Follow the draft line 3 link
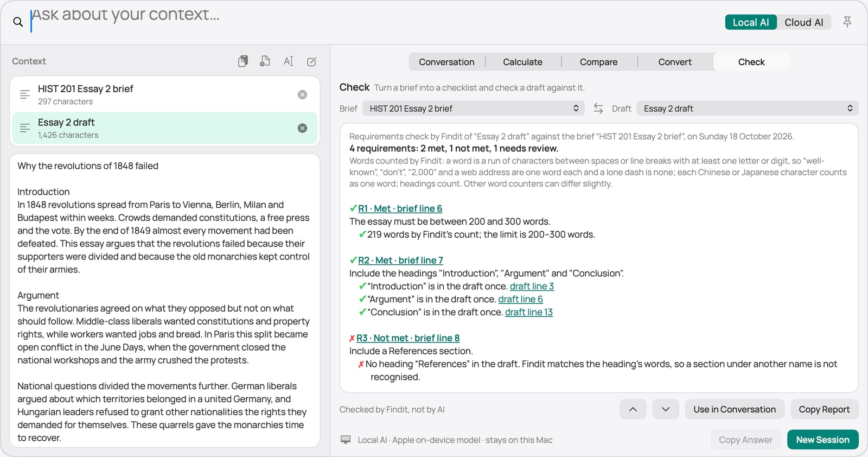This screenshot has width=868, height=457. pyautogui.click(x=532, y=286)
